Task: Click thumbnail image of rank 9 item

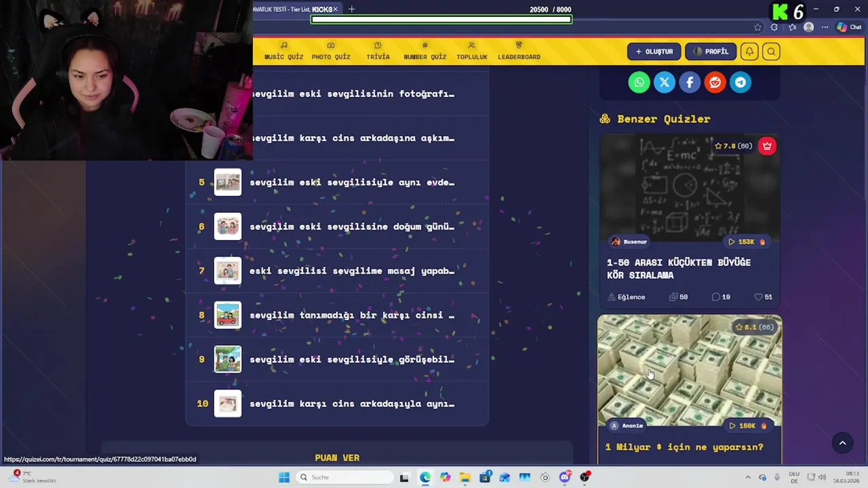Action: coord(228,359)
